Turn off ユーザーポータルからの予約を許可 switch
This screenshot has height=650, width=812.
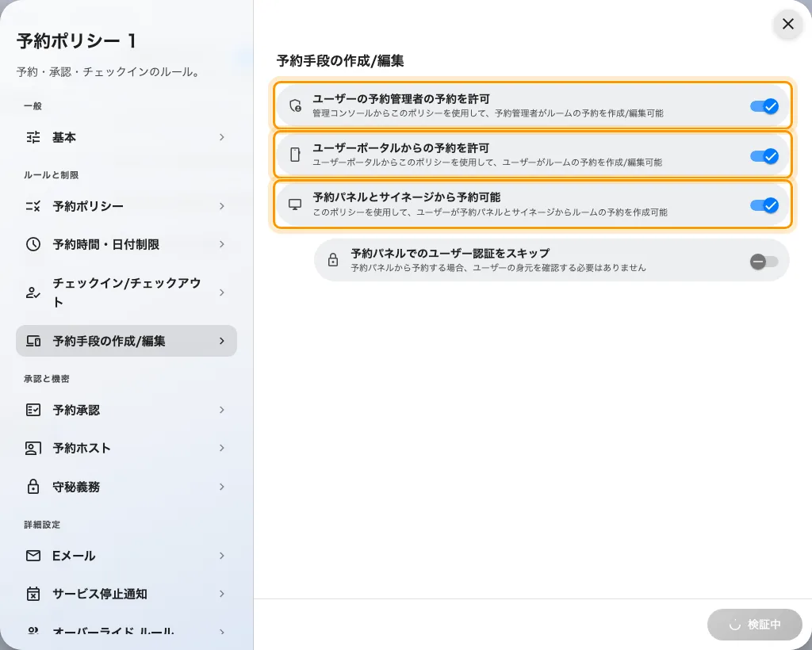coord(764,156)
